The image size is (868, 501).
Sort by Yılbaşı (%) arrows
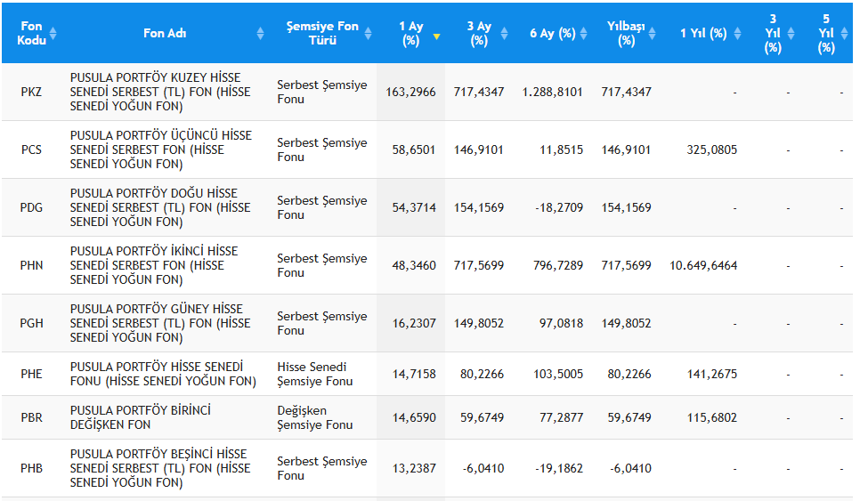point(652,33)
